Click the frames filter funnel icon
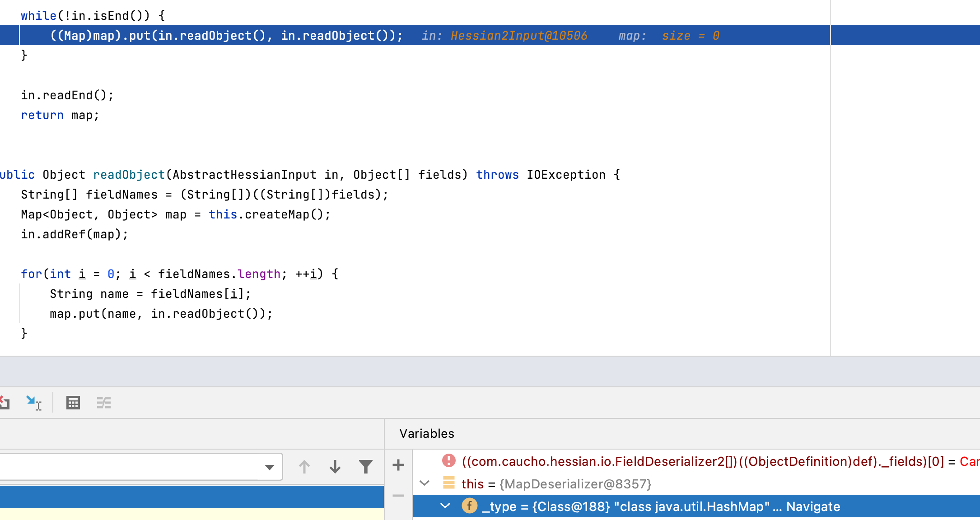The width and height of the screenshot is (980, 520). click(365, 466)
